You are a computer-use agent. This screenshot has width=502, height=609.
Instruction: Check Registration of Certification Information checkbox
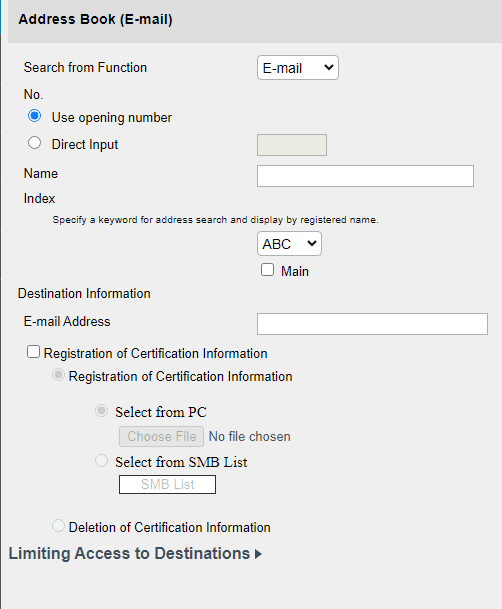pyautogui.click(x=33, y=352)
